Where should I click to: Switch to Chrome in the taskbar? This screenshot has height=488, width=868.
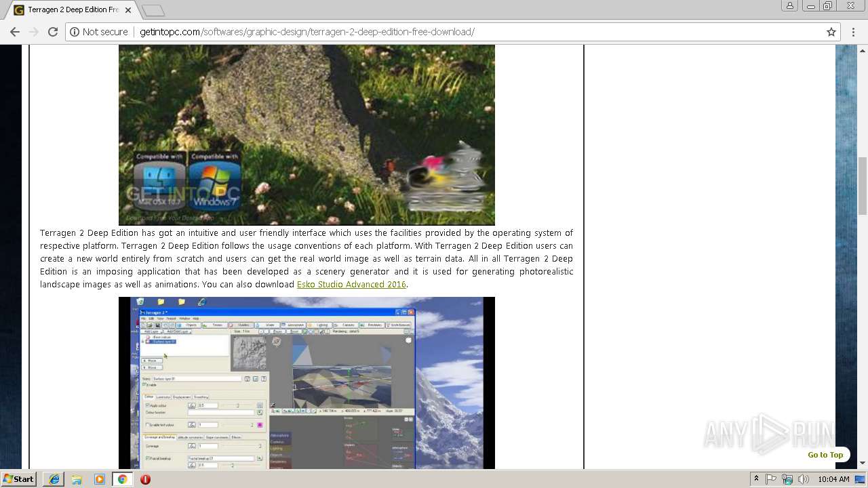point(122,479)
